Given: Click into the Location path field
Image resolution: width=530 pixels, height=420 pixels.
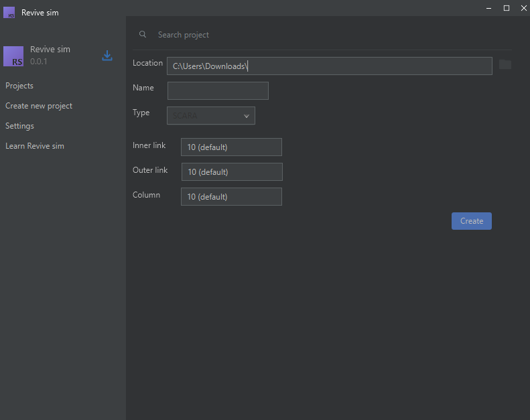Looking at the screenshot, I should click(x=330, y=66).
